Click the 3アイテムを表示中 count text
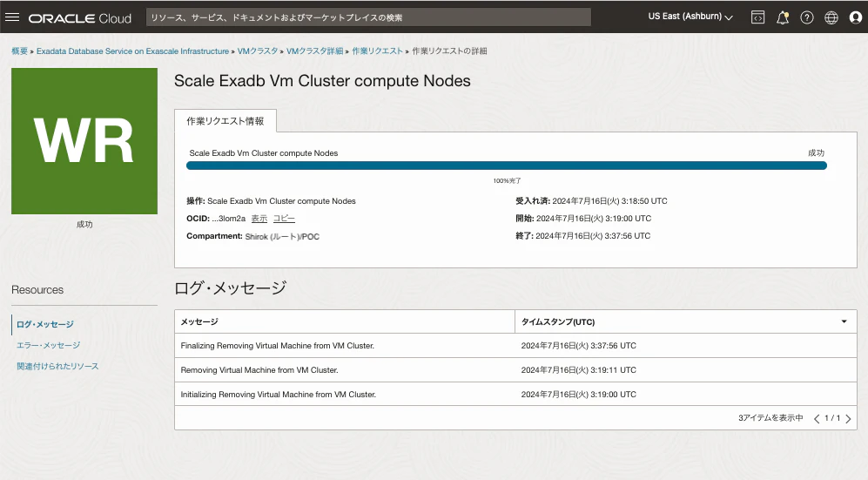 pos(770,418)
